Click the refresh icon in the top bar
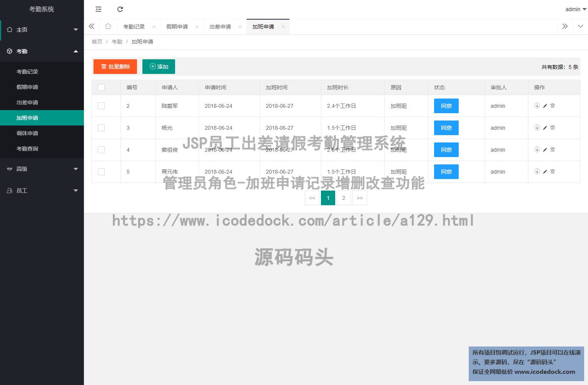The height and width of the screenshot is (385, 588). pyautogui.click(x=120, y=9)
